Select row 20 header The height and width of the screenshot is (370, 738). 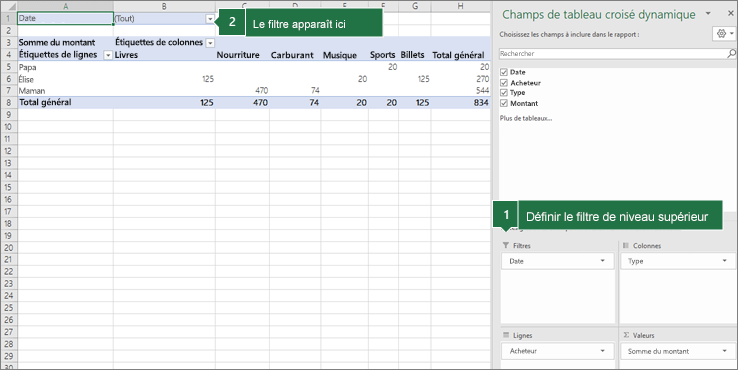click(x=8, y=248)
